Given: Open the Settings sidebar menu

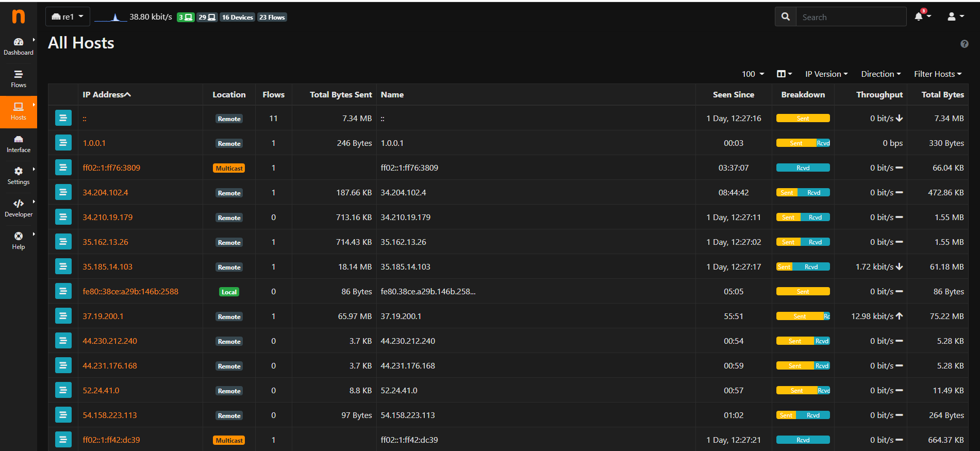Looking at the screenshot, I should (x=19, y=176).
